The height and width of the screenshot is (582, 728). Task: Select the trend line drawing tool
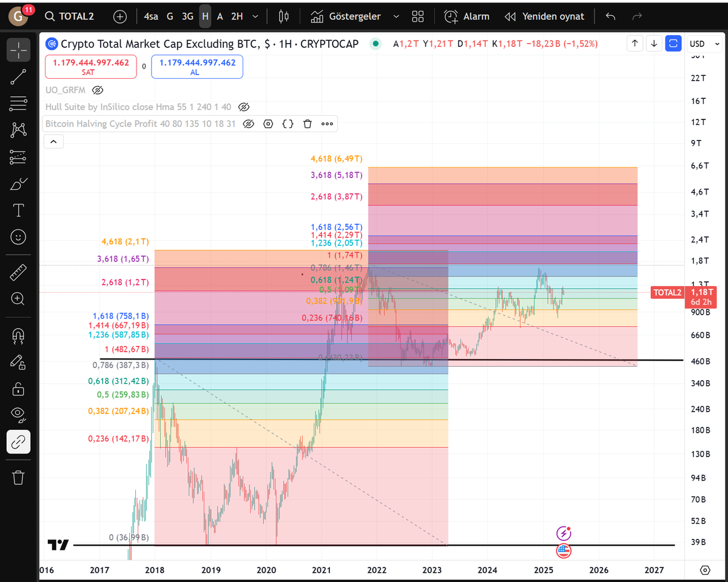tap(18, 76)
